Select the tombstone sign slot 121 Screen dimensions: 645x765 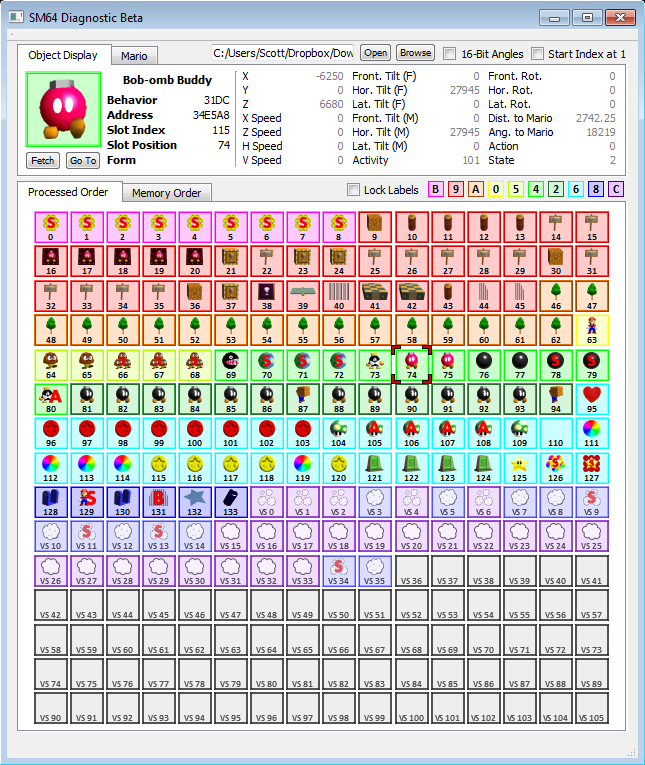tap(375, 468)
